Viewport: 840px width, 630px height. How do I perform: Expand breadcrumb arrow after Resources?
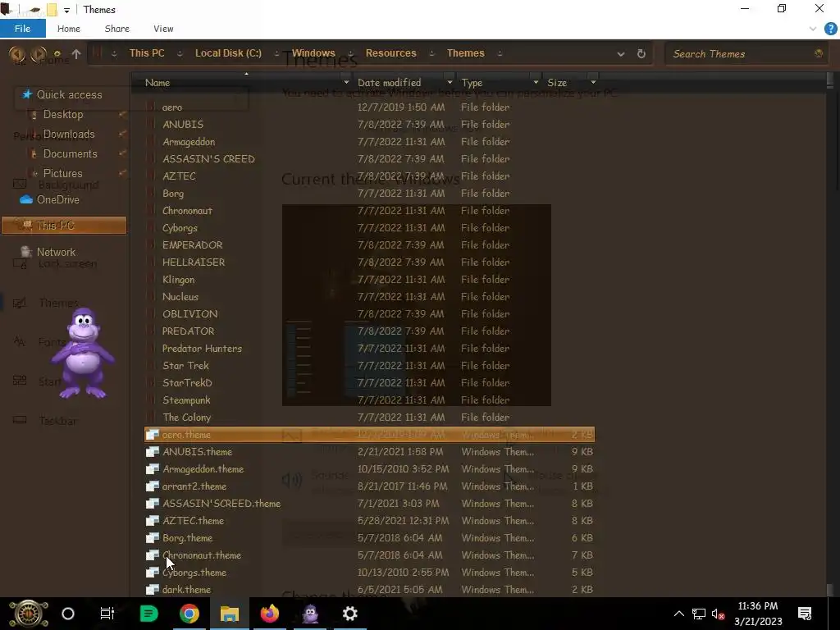point(431,53)
